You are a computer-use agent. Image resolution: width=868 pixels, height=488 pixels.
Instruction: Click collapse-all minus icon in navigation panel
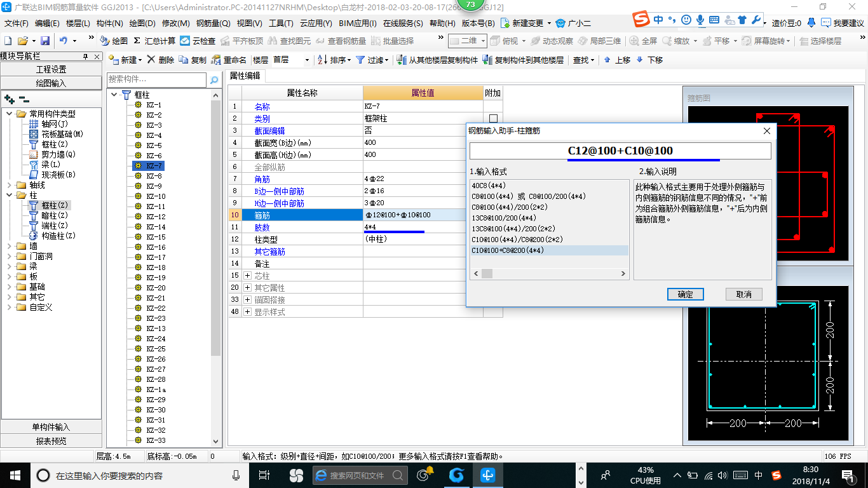(24, 99)
